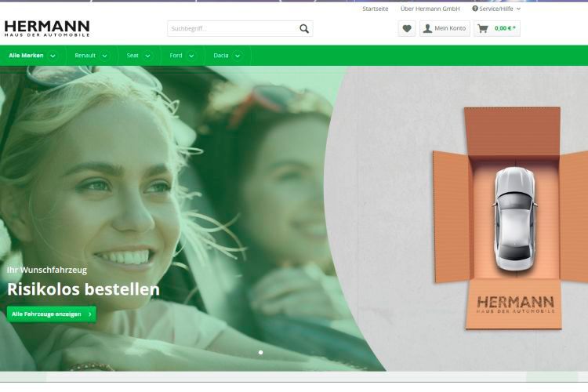Expand the Dacia chevron
This screenshot has height=392, width=588.
tap(238, 56)
